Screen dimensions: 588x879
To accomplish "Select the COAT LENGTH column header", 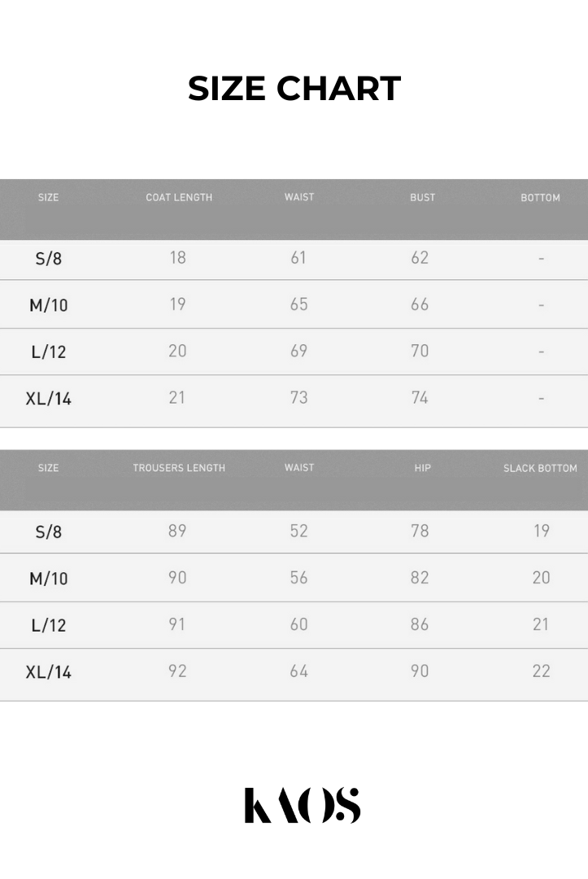I will pos(179,198).
